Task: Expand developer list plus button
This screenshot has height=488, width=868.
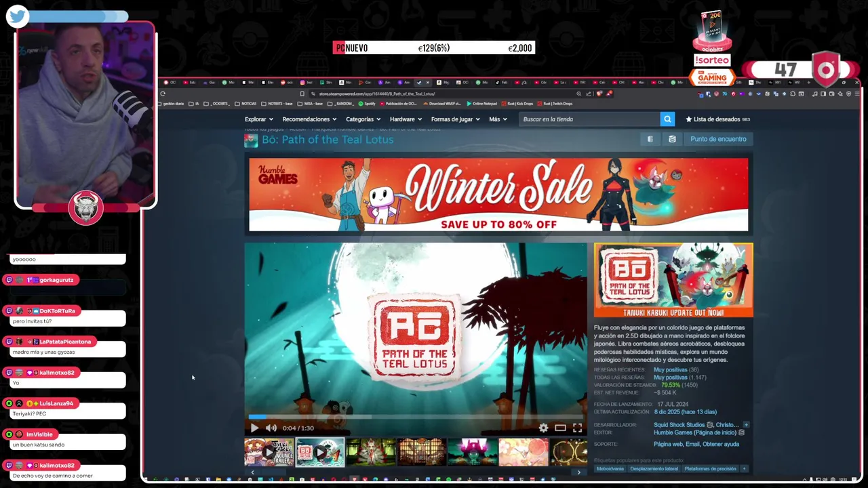Action: coord(746,425)
